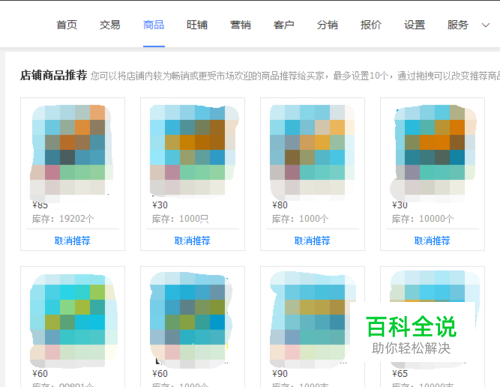The image size is (500, 387).
Task: Click the ¥80 price text
Action: 280,205
